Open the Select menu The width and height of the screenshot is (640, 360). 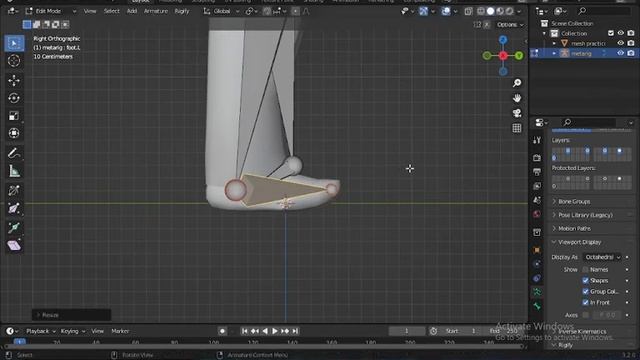pyautogui.click(x=111, y=11)
